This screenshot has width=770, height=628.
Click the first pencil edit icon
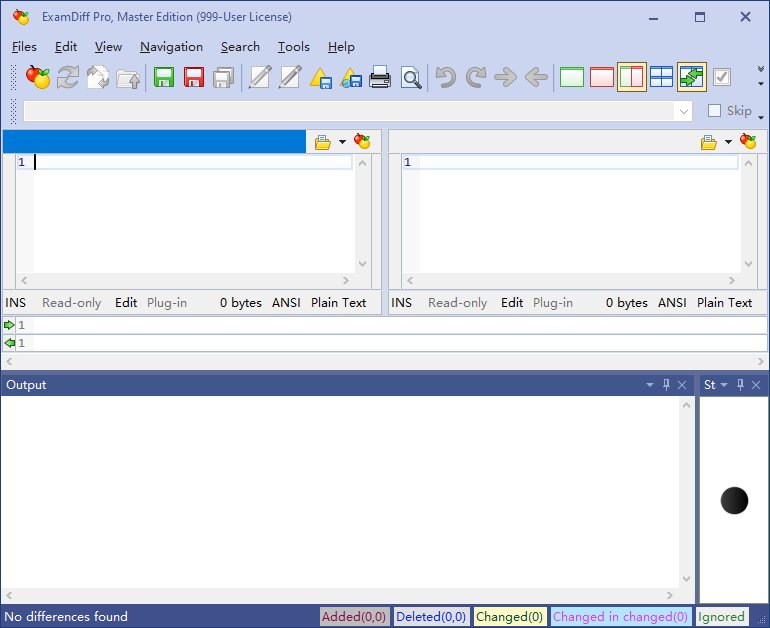pos(259,77)
